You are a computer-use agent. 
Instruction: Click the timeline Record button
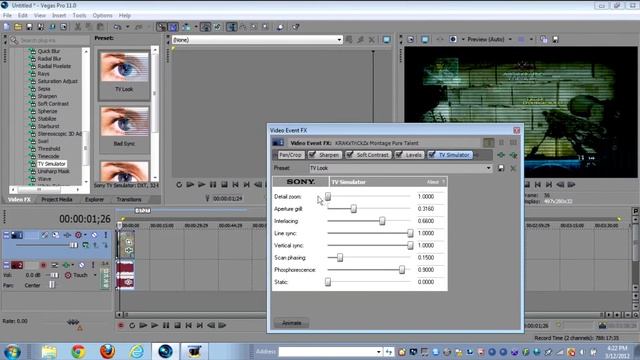(x=121, y=325)
